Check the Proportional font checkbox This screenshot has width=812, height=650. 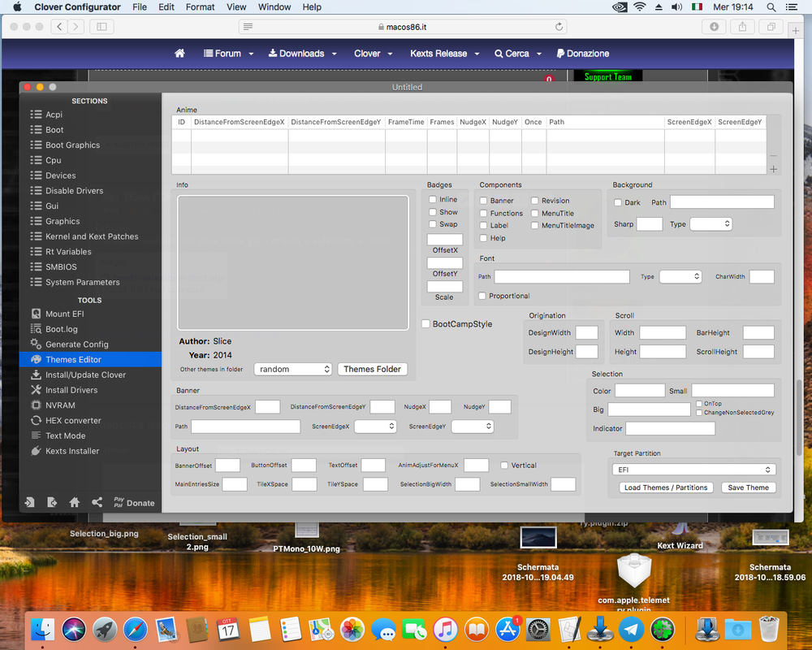(482, 296)
